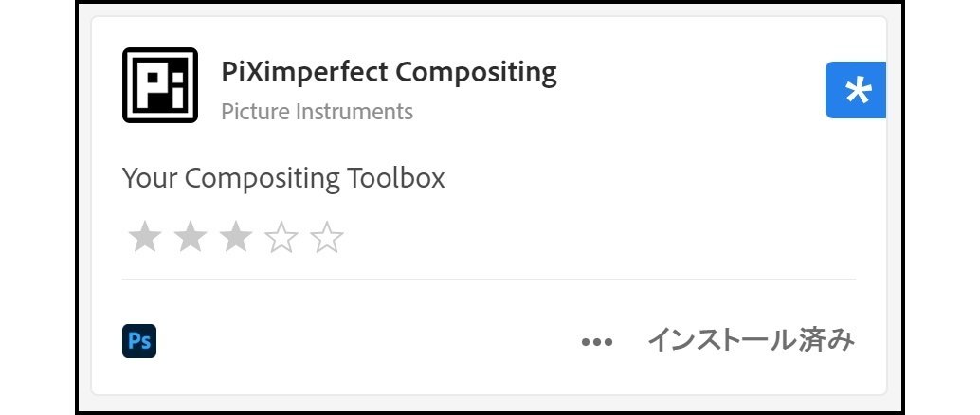Click empty white space right of the stars
Image resolution: width=980 pixels, height=415 pixels.
pyautogui.click(x=569, y=237)
